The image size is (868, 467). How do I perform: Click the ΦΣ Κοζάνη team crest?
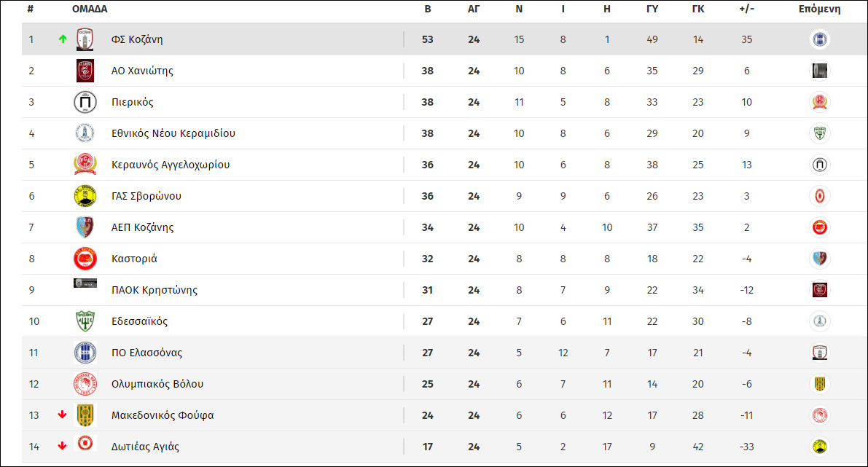pyautogui.click(x=85, y=39)
